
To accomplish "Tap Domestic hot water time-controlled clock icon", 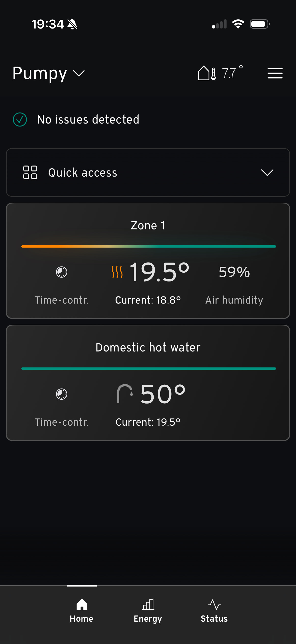I will coord(61,394).
